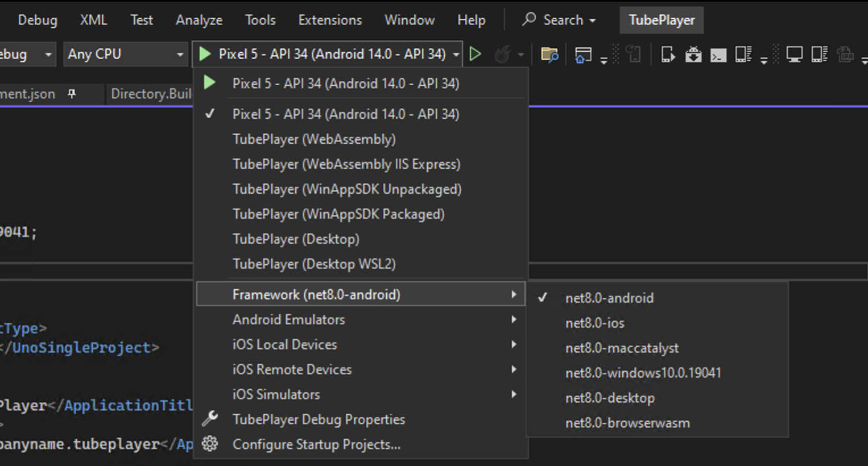Open the Android Adb Command Prompt
868x466 pixels.
(718, 55)
